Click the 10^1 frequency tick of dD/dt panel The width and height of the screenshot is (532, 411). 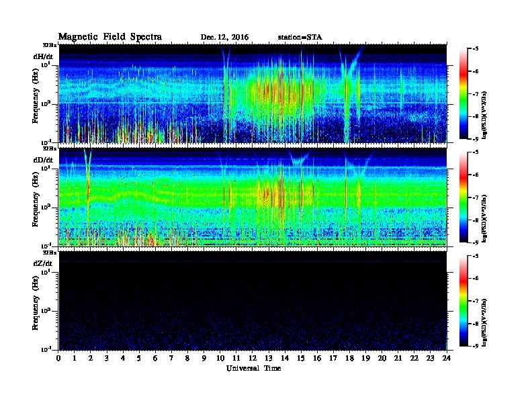coord(46,168)
